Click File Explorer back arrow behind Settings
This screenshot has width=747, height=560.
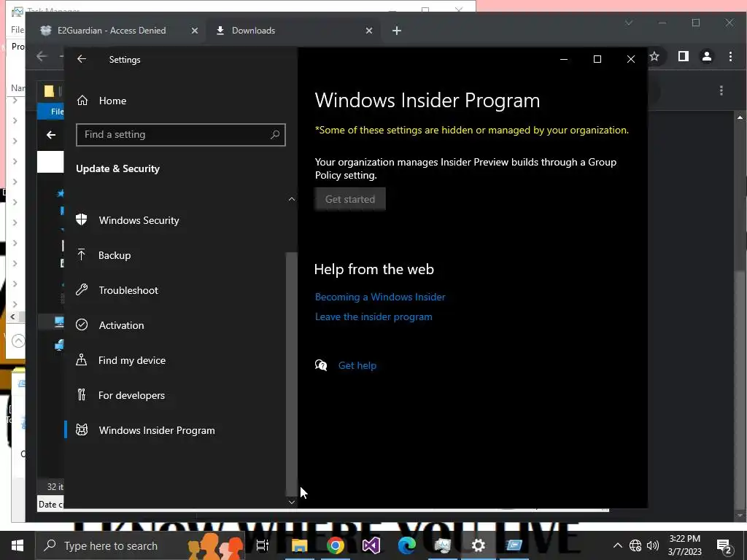pyautogui.click(x=51, y=135)
